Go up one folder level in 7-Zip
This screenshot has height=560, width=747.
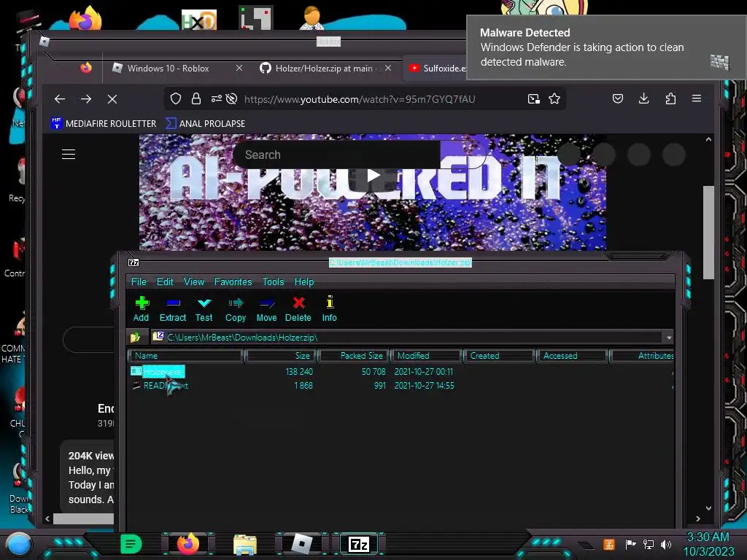135,337
